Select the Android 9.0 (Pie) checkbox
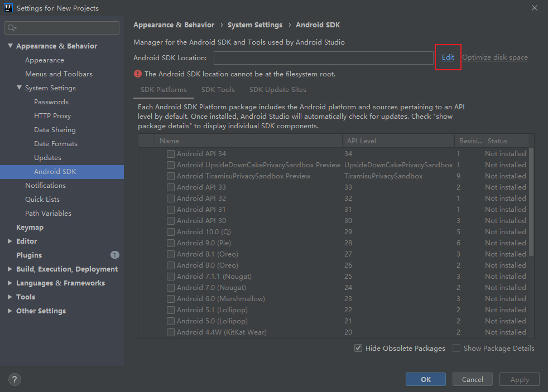 coord(170,243)
